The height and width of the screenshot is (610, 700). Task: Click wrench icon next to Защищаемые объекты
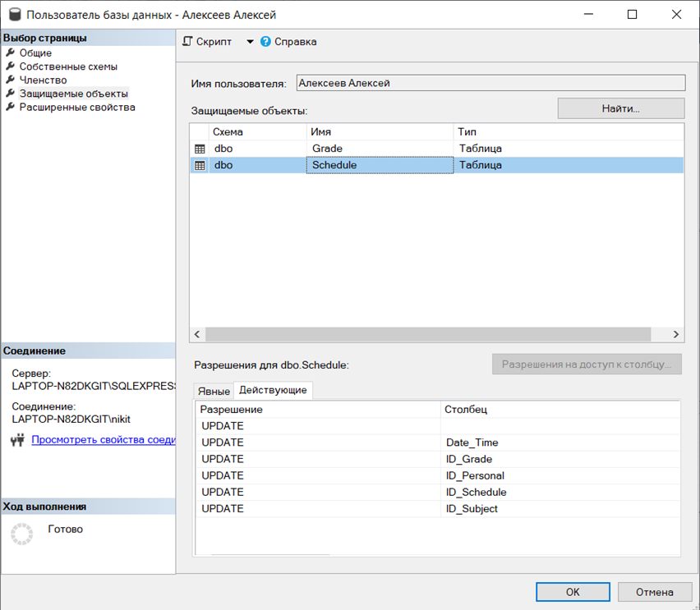coord(10,94)
